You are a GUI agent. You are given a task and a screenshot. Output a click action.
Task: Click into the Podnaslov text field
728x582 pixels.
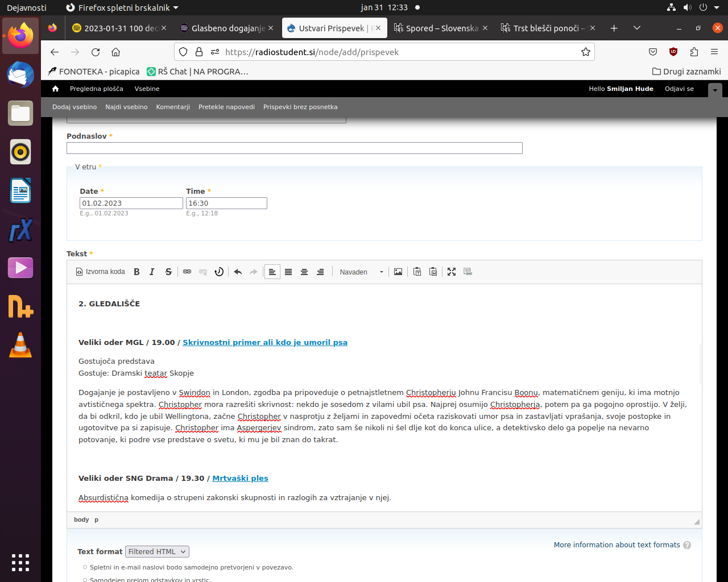tap(294, 148)
